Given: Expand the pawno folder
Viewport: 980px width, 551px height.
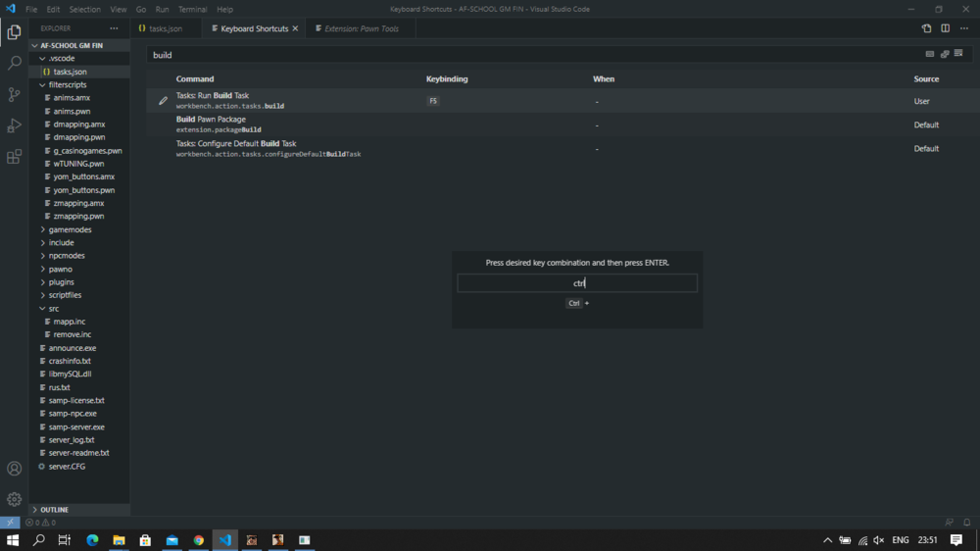Looking at the screenshot, I should [x=78, y=269].
